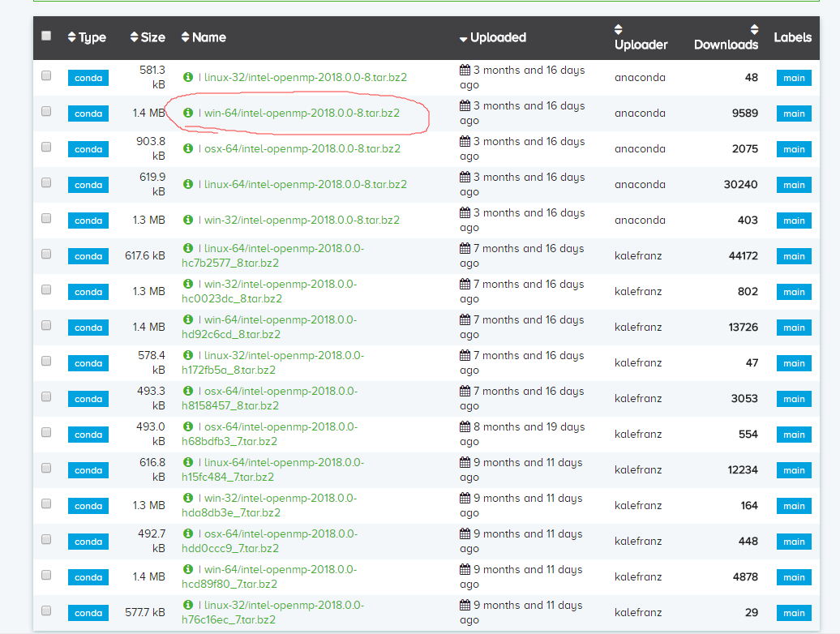The width and height of the screenshot is (840, 634).
Task: Open the osx-64/intel-openmp-2018.0.0-8.tar.bz2 file link
Action: 302,148
